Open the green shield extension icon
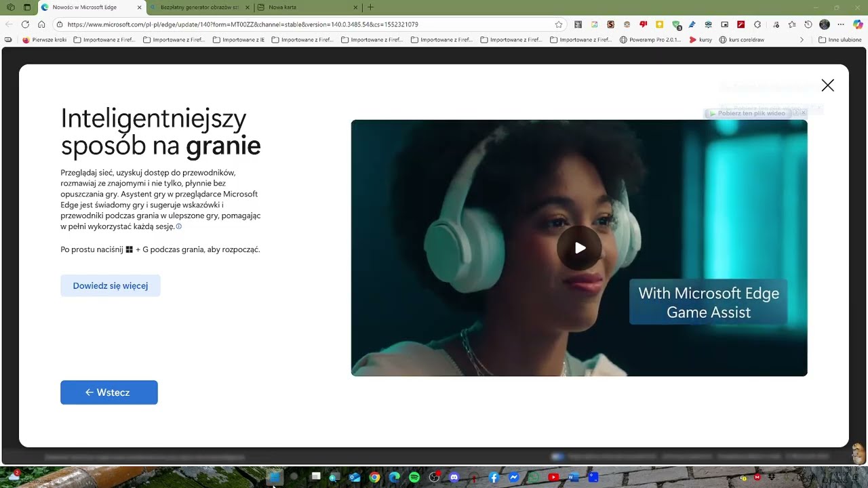Screen dimensions: 868x488 [x=676, y=24]
